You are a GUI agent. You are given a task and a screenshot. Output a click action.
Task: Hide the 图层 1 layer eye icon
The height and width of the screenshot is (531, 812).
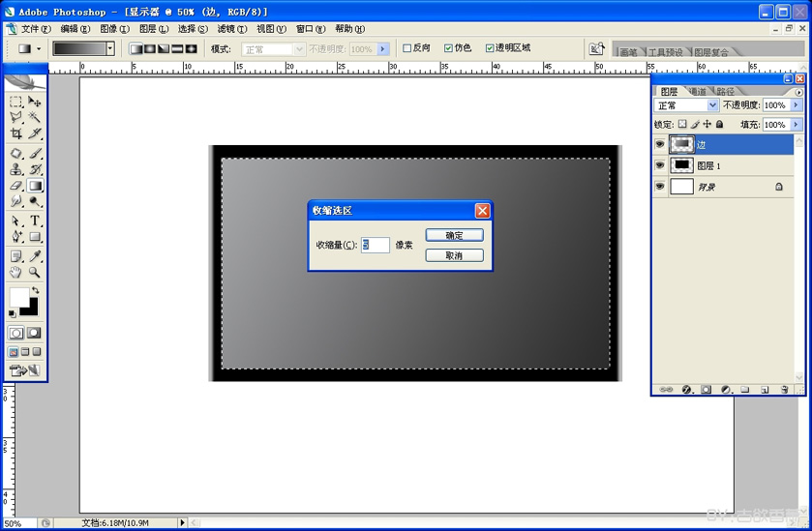point(660,165)
